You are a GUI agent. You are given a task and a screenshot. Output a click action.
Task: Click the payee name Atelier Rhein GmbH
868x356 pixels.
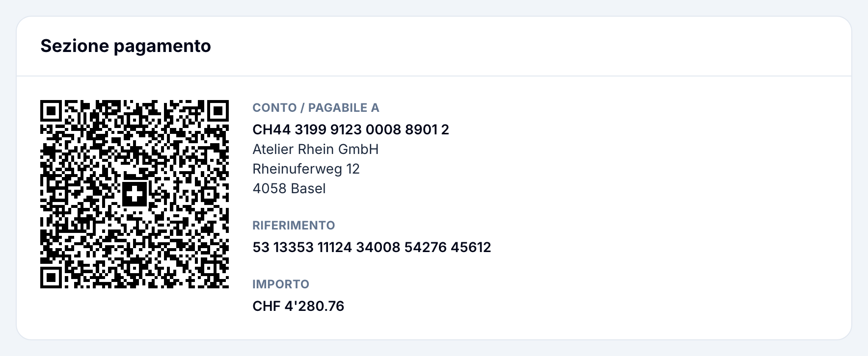click(316, 149)
